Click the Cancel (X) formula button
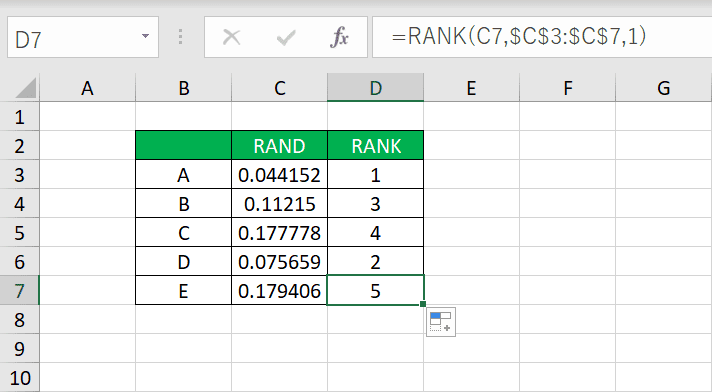The height and width of the screenshot is (392, 712). click(232, 37)
